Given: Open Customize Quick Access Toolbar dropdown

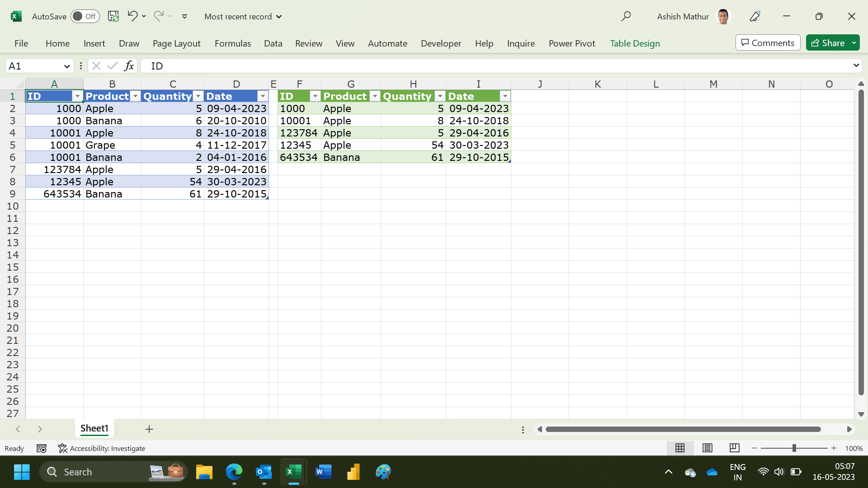Looking at the screenshot, I should tap(184, 16).
